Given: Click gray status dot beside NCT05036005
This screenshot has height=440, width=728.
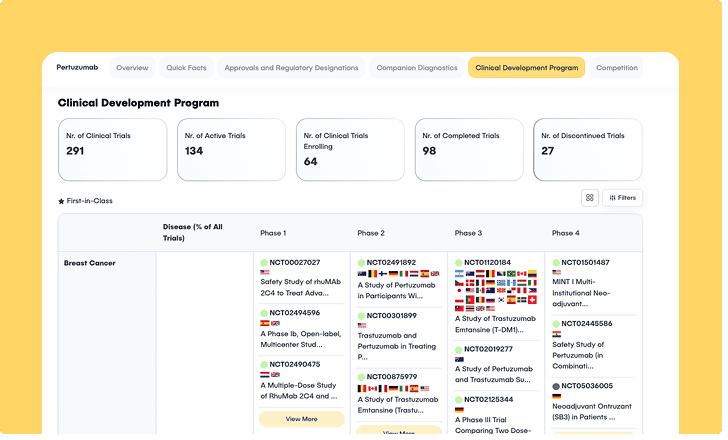Looking at the screenshot, I should 556,386.
